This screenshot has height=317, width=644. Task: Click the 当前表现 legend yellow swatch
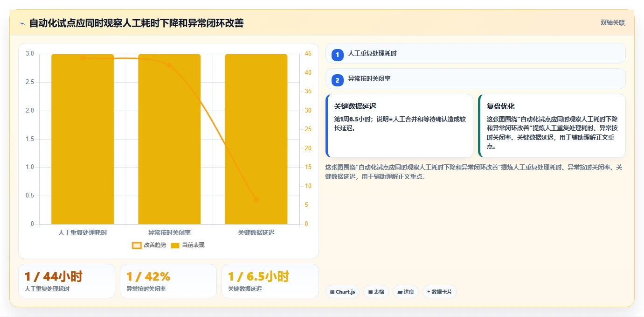click(x=175, y=245)
